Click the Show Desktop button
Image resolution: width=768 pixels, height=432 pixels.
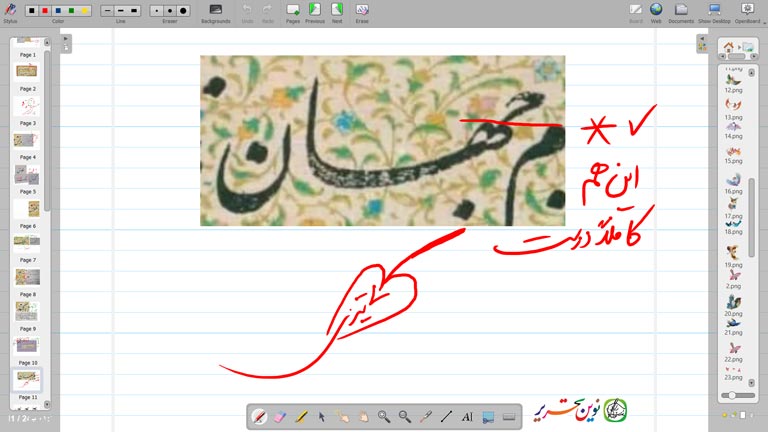coord(713,11)
